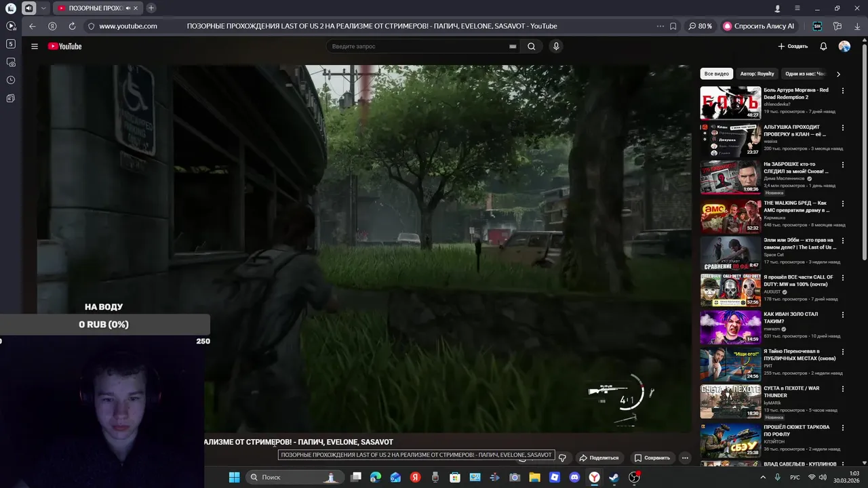This screenshot has width=868, height=488.
Task: Open the on-screen keyboard icon in search box
Action: [513, 46]
